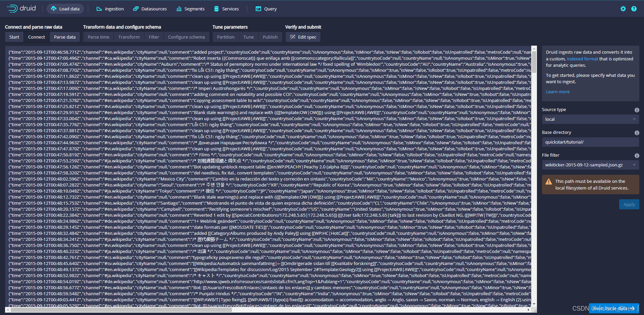Open settings gear menu

[x=623, y=9]
